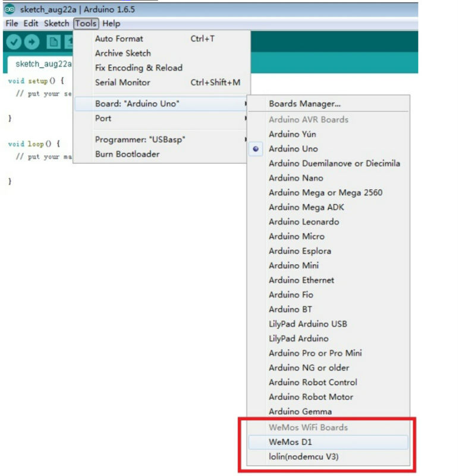Open the Help menu
Image resolution: width=459 pixels, height=476 pixels.
pyautogui.click(x=111, y=24)
